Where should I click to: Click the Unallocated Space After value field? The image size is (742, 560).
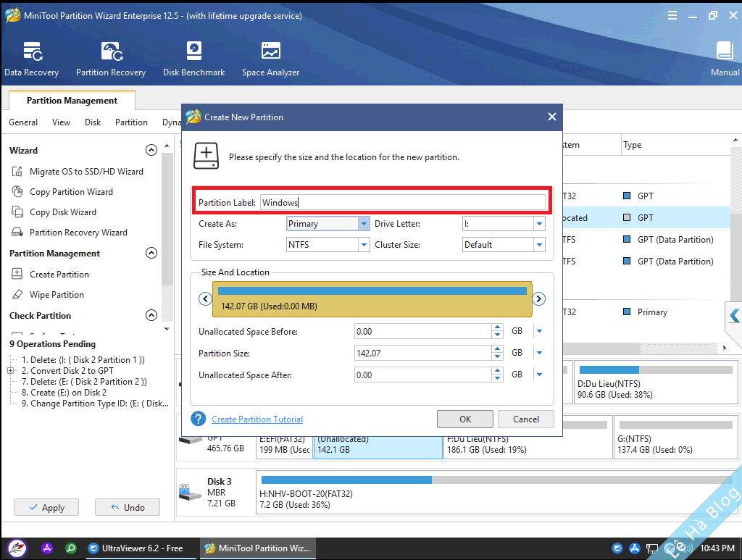(x=423, y=375)
